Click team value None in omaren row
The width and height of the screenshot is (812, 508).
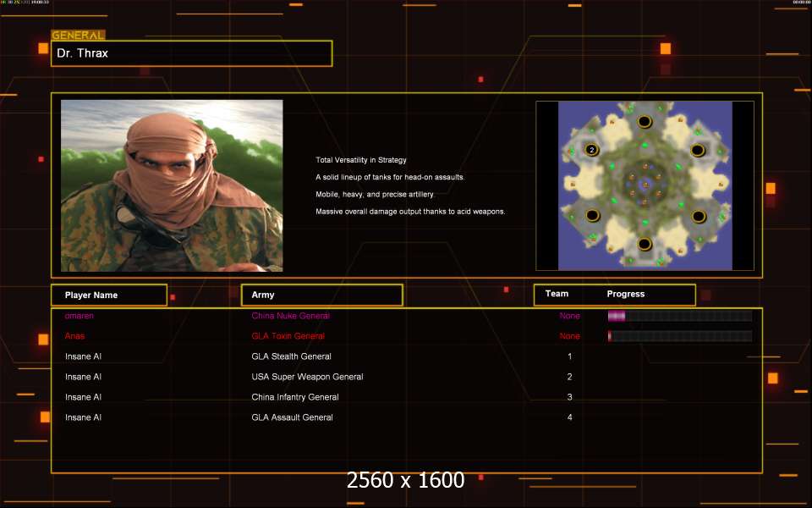point(569,316)
